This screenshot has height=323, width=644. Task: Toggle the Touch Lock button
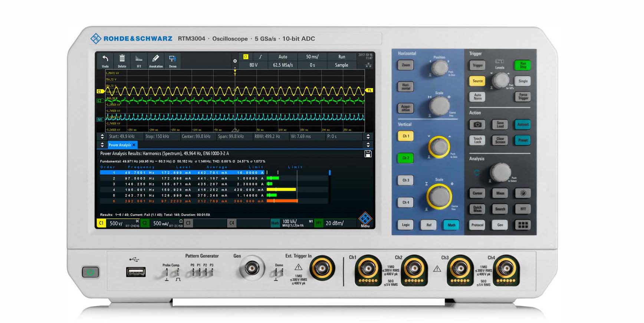(x=477, y=140)
